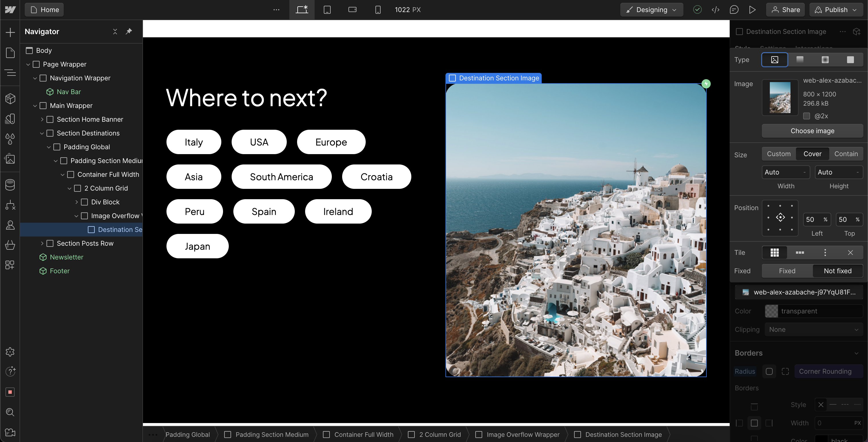This screenshot has width=868, height=442.
Task: Click the preview play icon
Action: [x=752, y=10]
